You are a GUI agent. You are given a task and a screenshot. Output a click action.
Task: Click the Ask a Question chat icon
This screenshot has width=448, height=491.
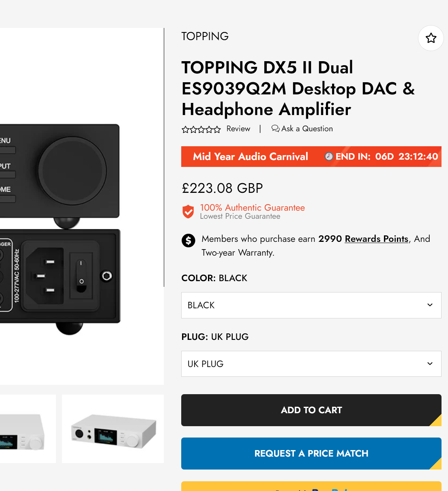point(275,128)
